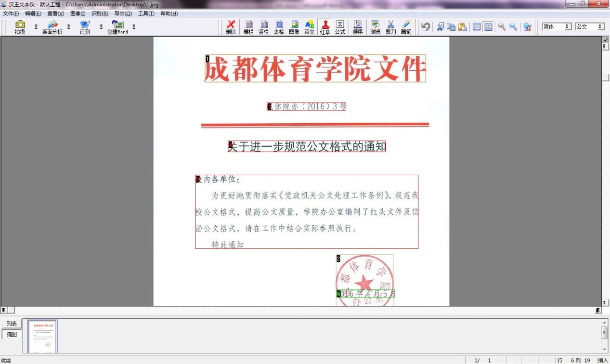Expand the arrow next to 创建Word
This screenshot has height=364, width=610.
point(134,26)
